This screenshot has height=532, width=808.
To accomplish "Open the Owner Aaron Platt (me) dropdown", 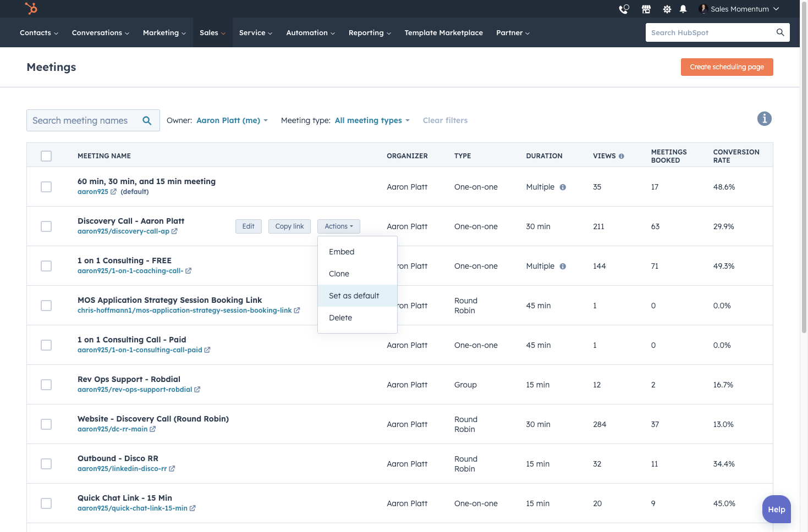I will point(232,120).
